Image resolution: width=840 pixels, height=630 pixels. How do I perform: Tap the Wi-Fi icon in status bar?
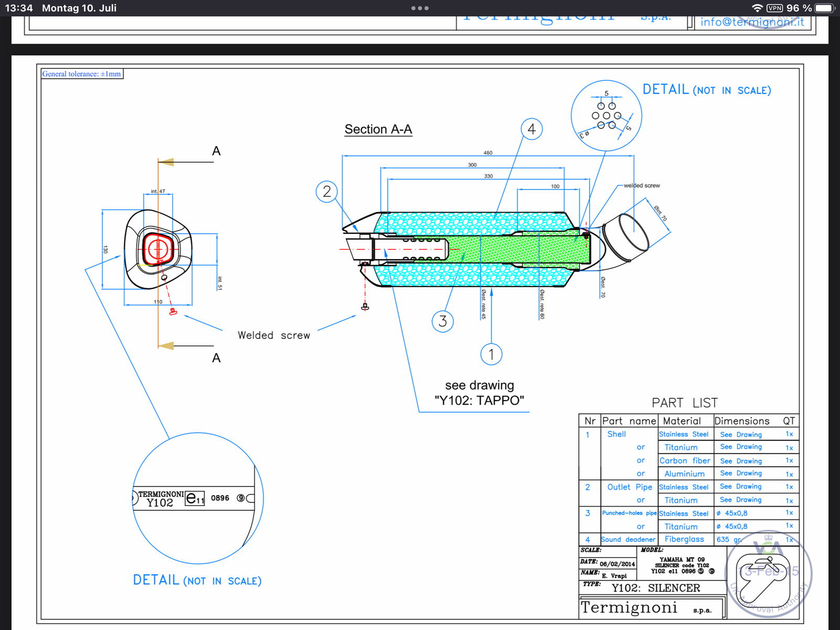click(x=757, y=8)
